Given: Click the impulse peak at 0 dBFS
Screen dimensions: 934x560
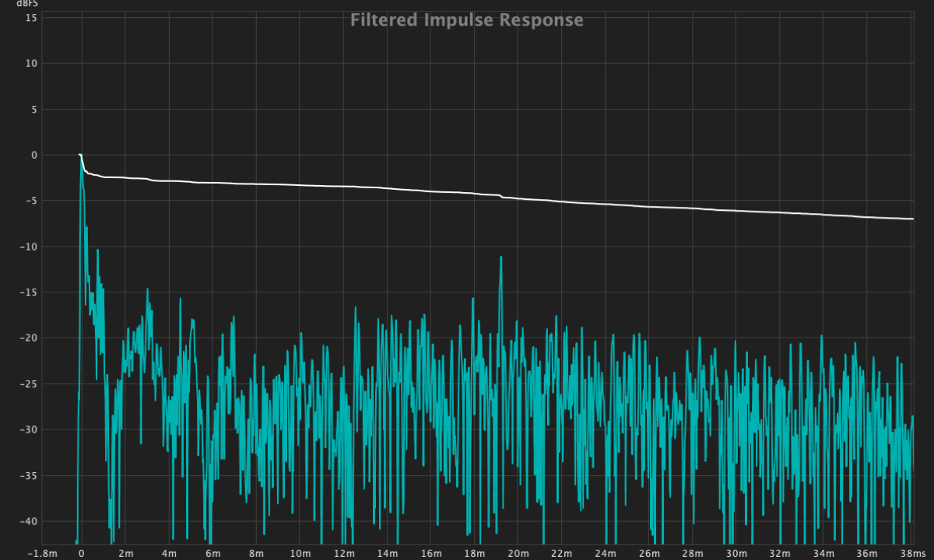Looking at the screenshot, I should pyautogui.click(x=80, y=156).
